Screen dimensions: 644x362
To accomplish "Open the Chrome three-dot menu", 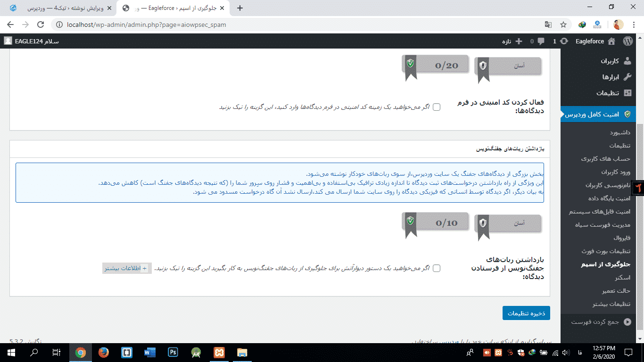I will (x=633, y=25).
